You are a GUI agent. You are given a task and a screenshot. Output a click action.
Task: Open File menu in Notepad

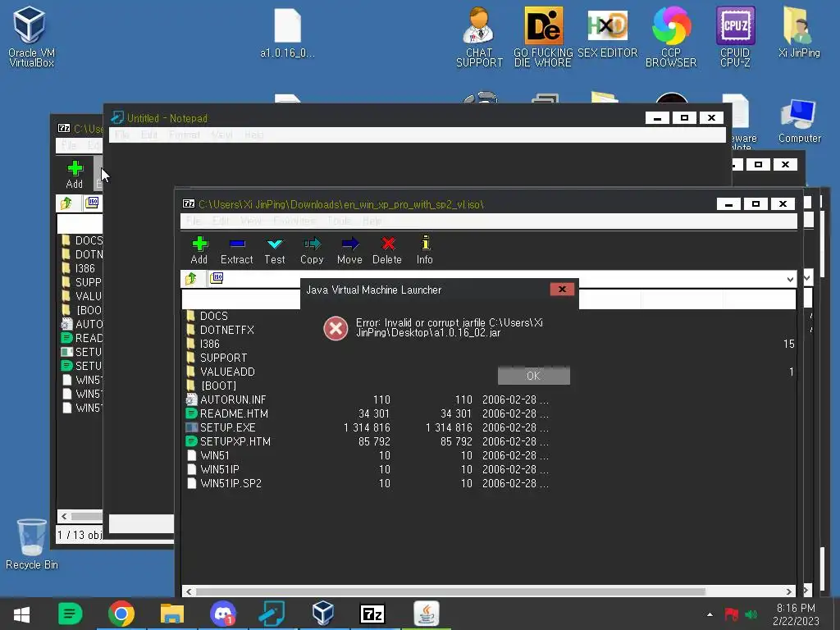coord(121,135)
